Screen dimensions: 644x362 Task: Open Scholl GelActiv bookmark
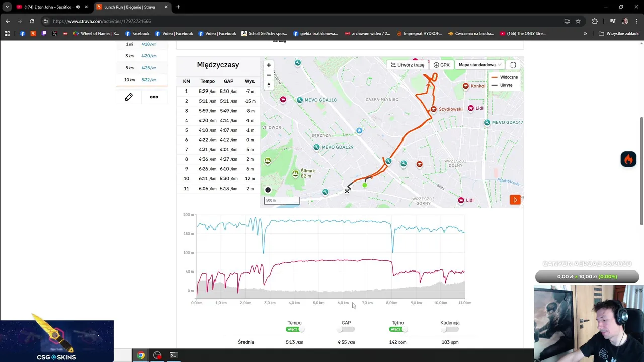tap(264, 34)
